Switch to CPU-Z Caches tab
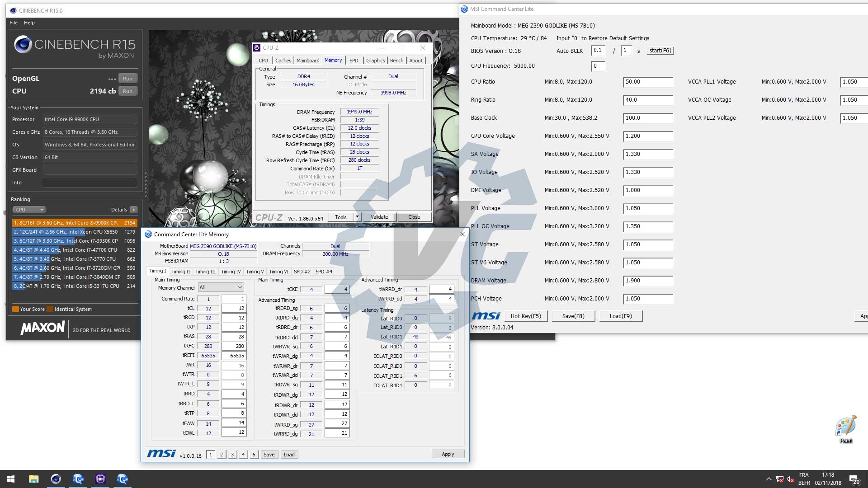Image resolution: width=868 pixels, height=488 pixels. [283, 61]
